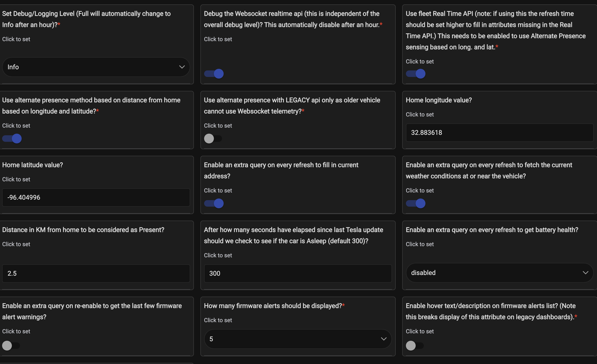Disable Websocket realtime api debug toggle
This screenshot has height=364, width=597.
coord(214,74)
